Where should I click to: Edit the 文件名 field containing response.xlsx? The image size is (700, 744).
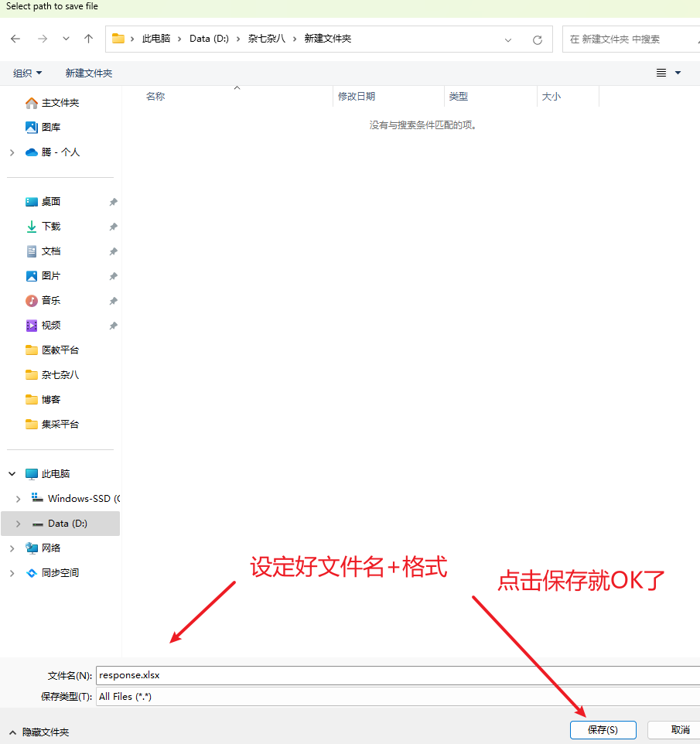click(398, 675)
